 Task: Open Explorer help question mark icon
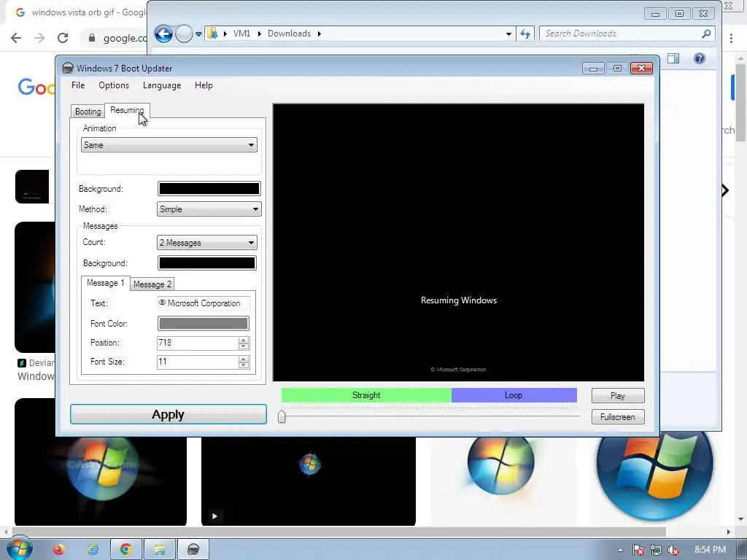[700, 58]
